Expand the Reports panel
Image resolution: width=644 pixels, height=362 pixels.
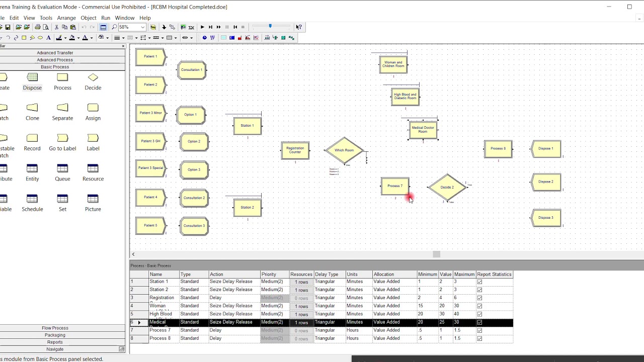tap(55, 342)
